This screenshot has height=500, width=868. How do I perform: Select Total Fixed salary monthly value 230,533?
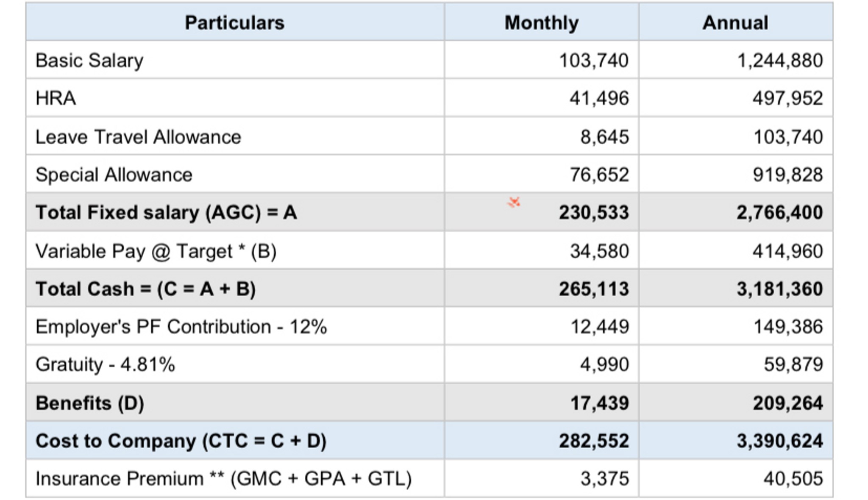coord(594,212)
